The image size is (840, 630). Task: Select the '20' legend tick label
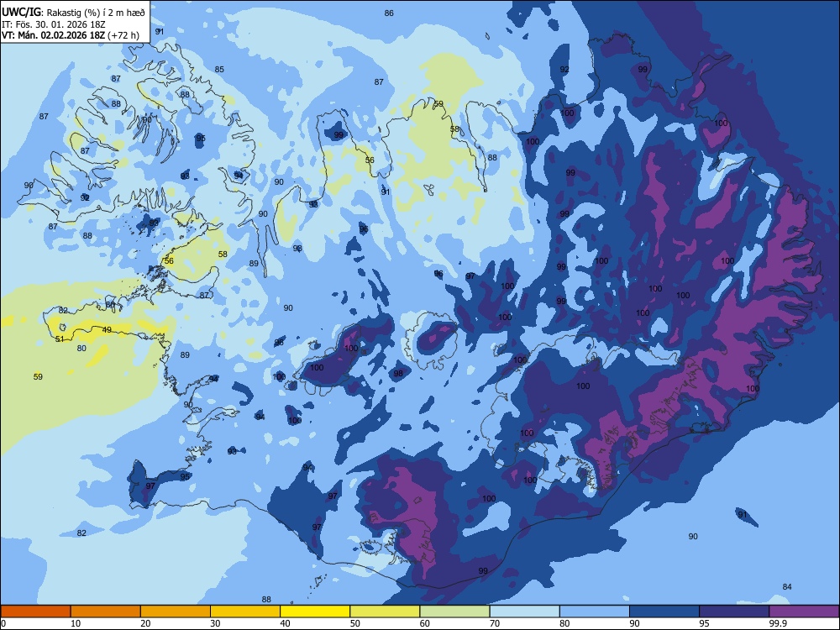click(145, 623)
